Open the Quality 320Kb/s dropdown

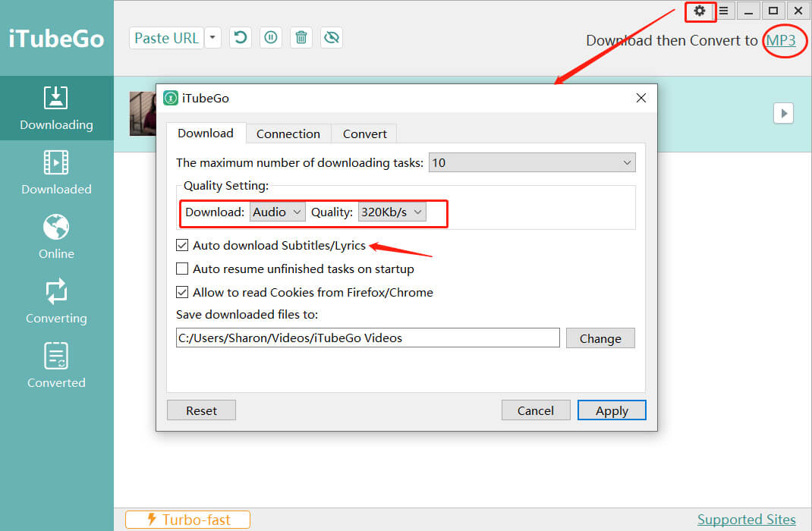coord(392,212)
